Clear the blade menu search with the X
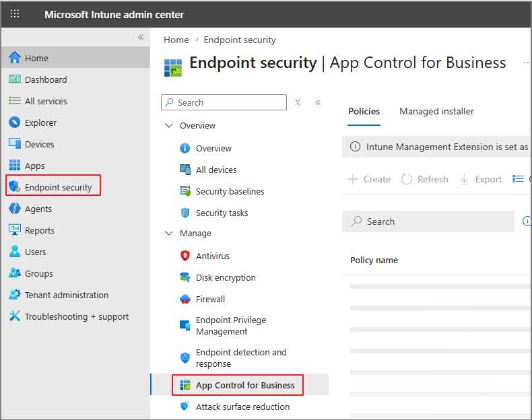This screenshot has height=420, width=532. 298,102
